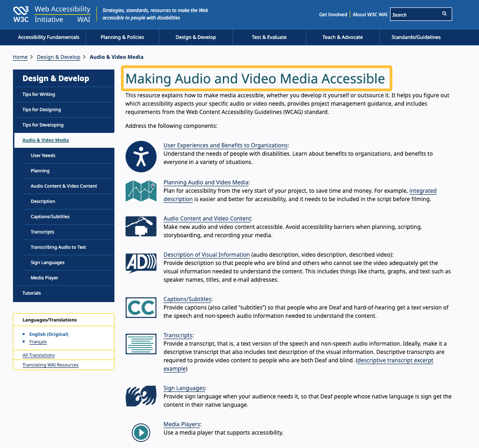Open Tips for Writing sidebar item
Viewport: 479px width, 448px height.
[x=64, y=95]
